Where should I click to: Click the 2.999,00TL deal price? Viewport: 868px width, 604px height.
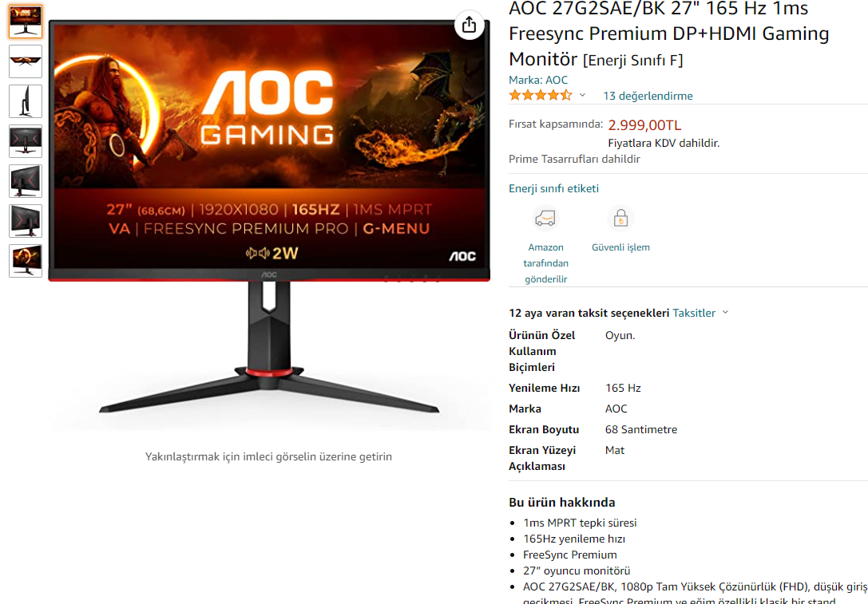pyautogui.click(x=644, y=125)
